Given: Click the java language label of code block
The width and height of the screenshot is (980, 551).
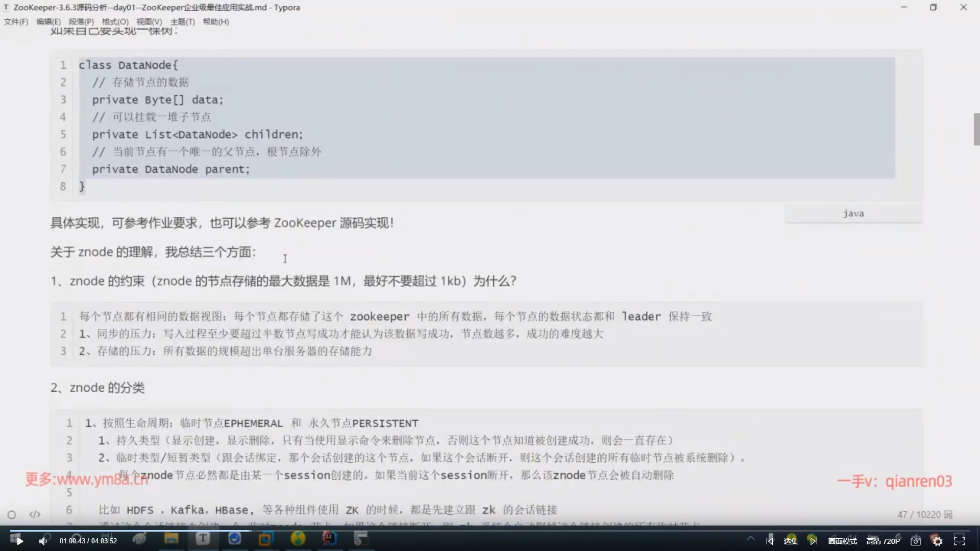Looking at the screenshot, I should pyautogui.click(x=853, y=214).
